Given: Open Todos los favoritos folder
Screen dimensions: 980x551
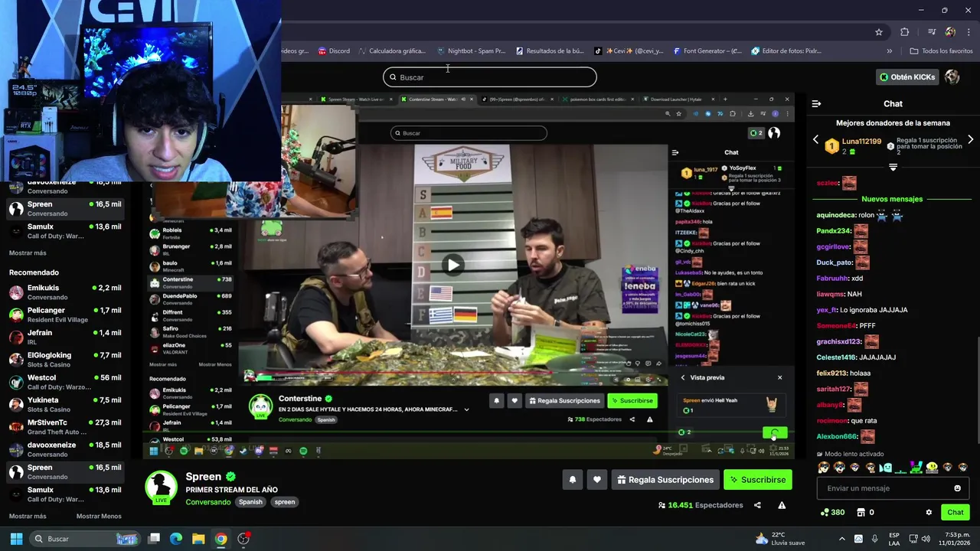Looking at the screenshot, I should pyautogui.click(x=941, y=51).
